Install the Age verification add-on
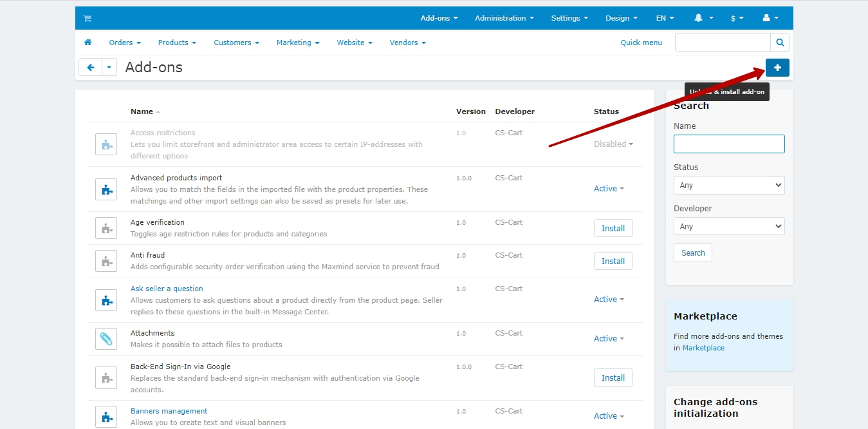868x429 pixels. click(x=613, y=228)
